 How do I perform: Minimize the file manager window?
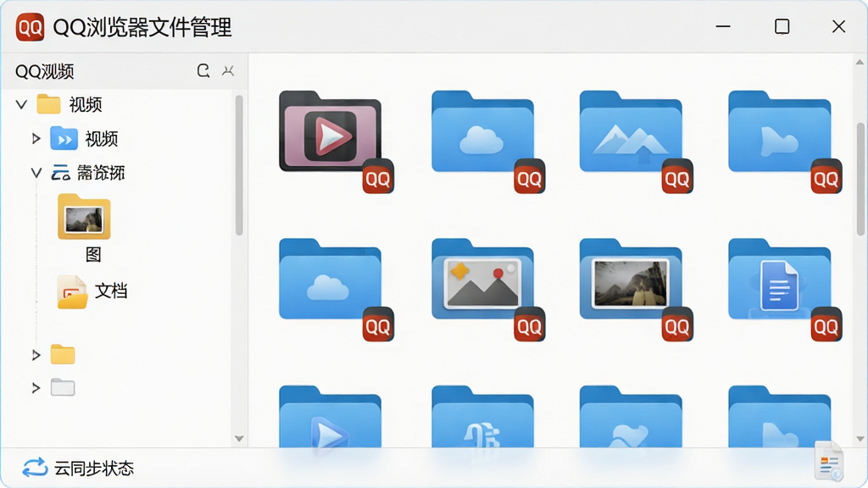tap(723, 26)
